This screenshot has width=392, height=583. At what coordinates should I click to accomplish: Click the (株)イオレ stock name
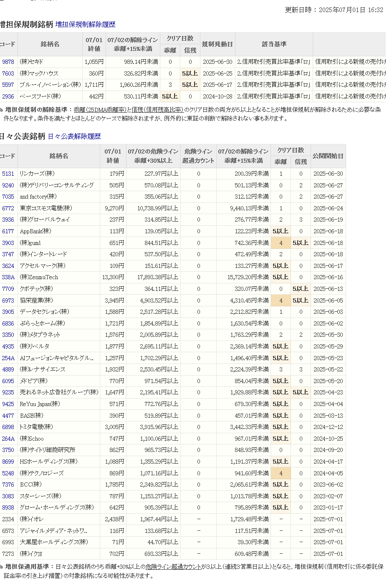click(32, 519)
